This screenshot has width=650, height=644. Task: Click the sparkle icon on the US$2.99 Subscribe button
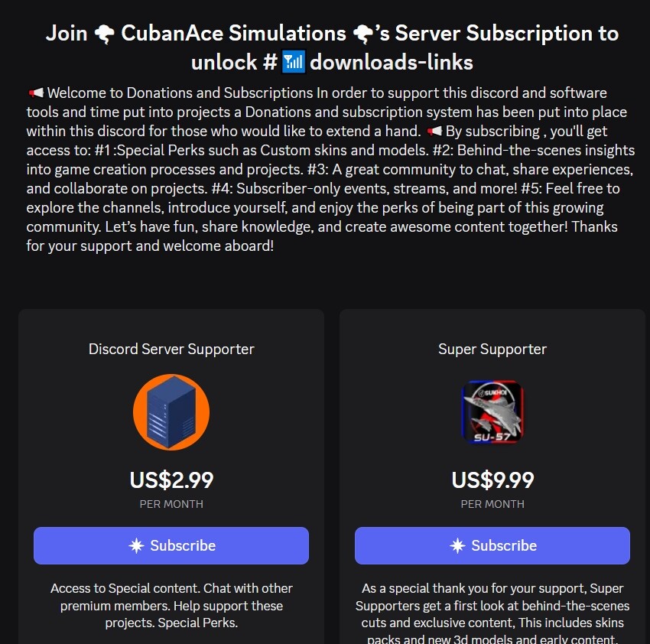point(136,546)
